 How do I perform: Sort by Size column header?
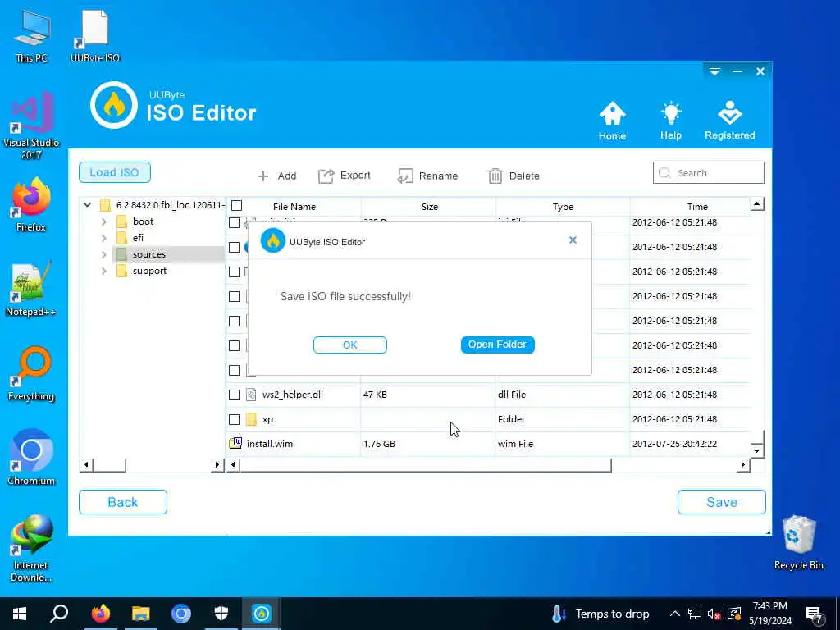point(429,206)
